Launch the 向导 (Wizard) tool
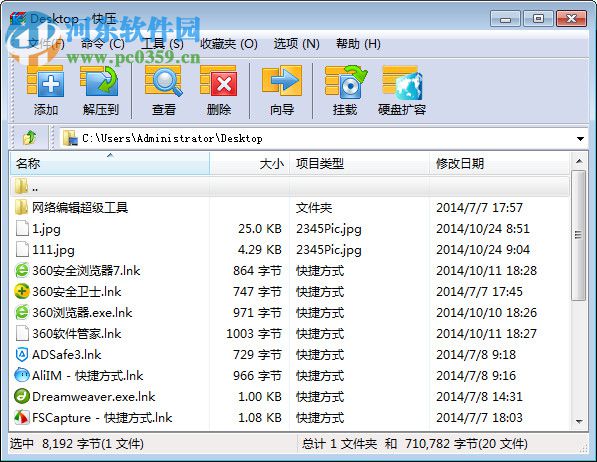 pyautogui.click(x=282, y=81)
